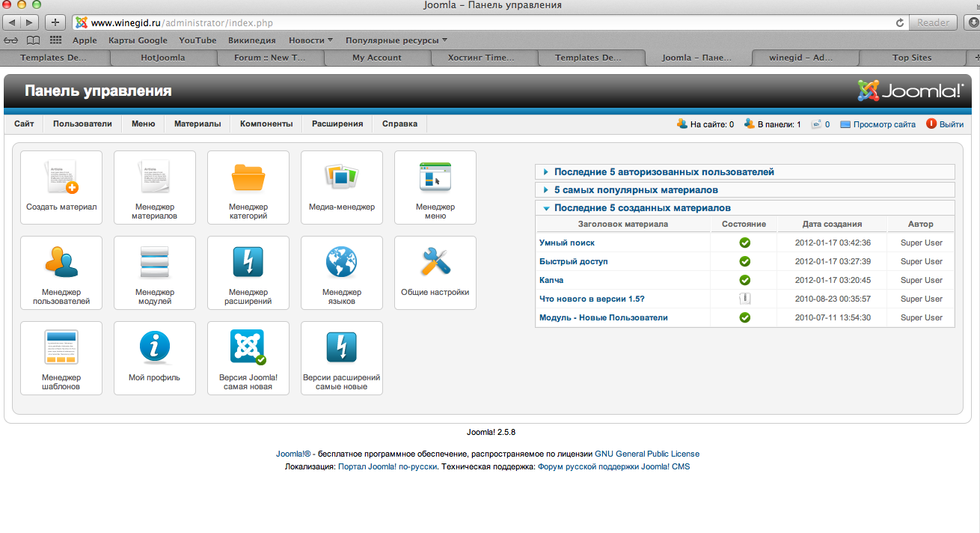Switch to the Top Sites tab
Image resolution: width=980 pixels, height=533 pixels.
point(912,58)
